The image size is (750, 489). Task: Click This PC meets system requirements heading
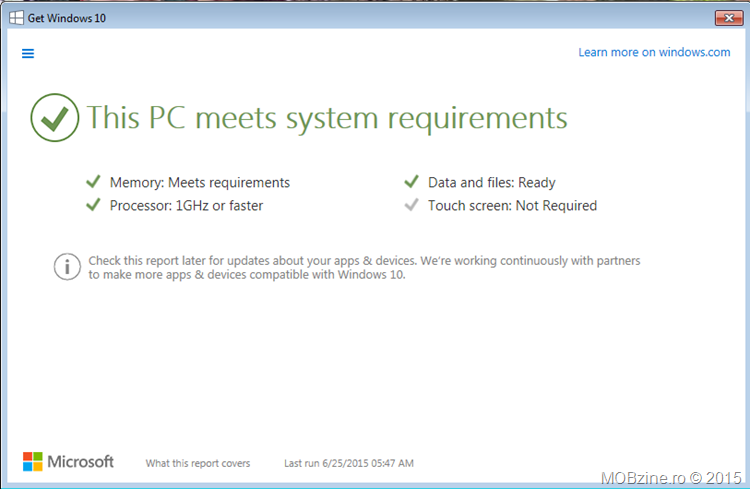tap(327, 118)
